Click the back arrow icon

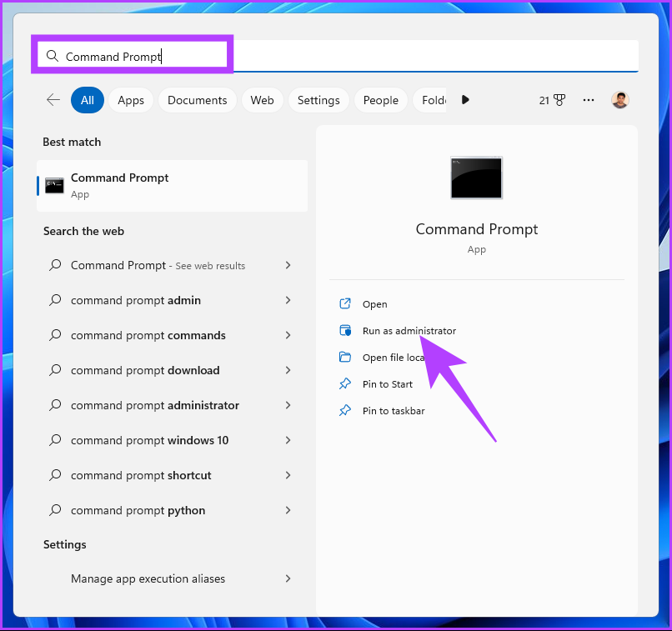pos(53,100)
